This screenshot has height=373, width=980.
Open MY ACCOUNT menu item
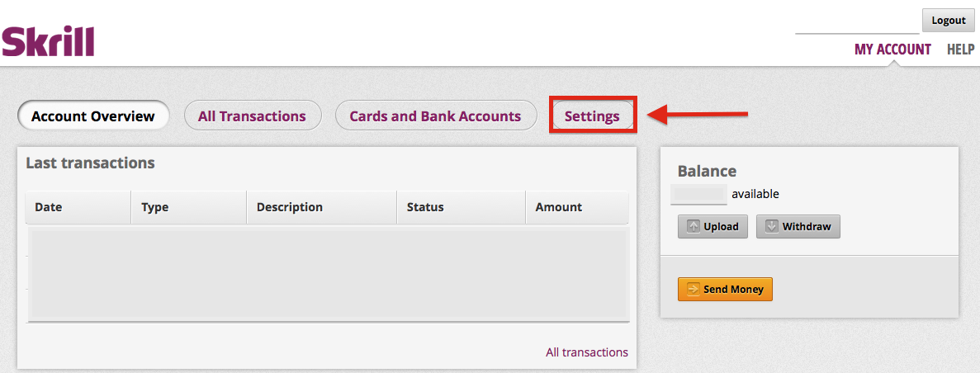point(892,49)
